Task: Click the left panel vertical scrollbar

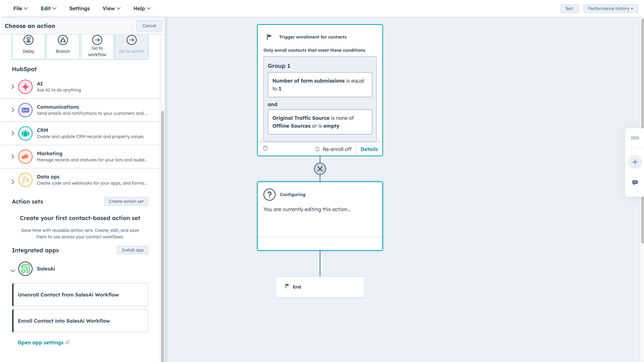Action: click(162, 225)
